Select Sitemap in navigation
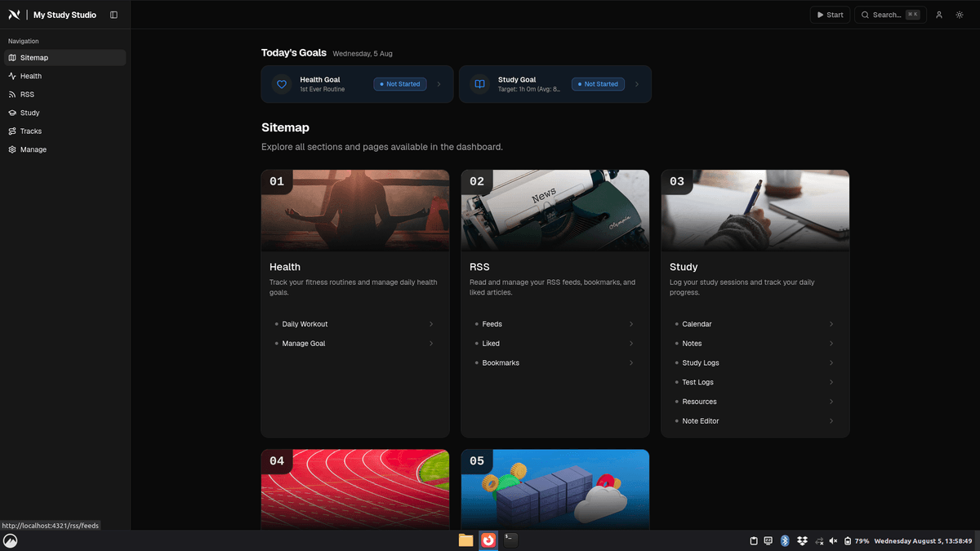 click(x=65, y=58)
